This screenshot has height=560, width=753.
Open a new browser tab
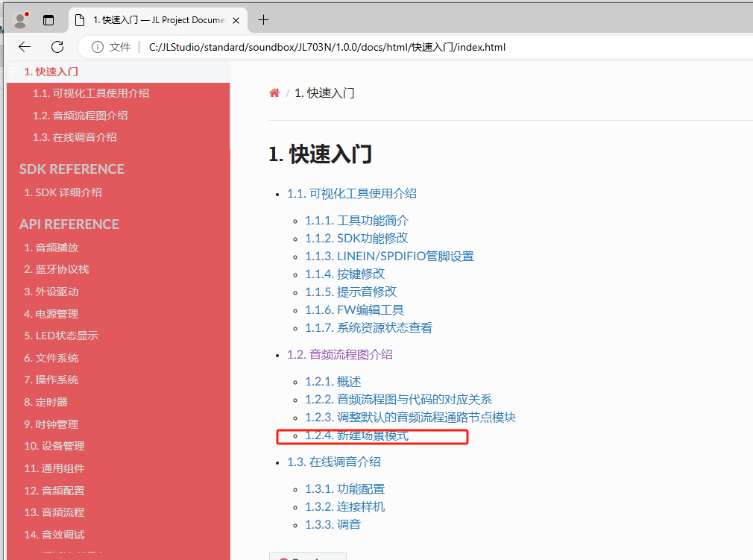tap(263, 20)
